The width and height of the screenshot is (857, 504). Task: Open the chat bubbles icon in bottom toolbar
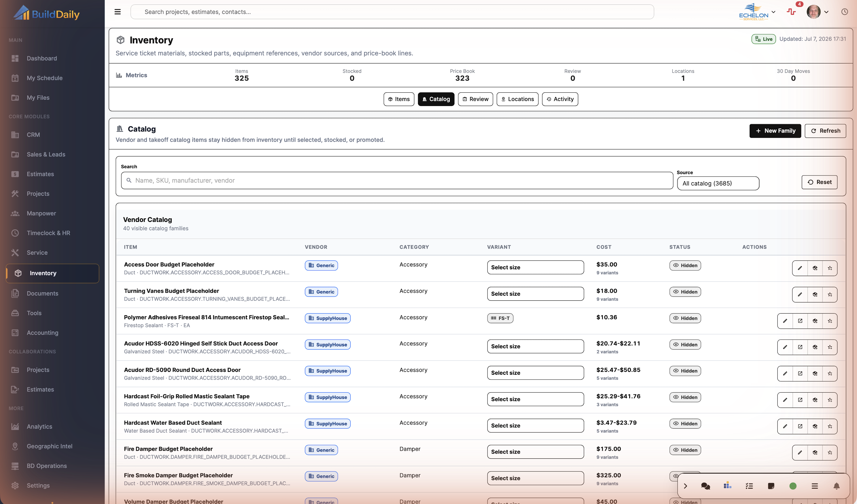click(x=705, y=486)
